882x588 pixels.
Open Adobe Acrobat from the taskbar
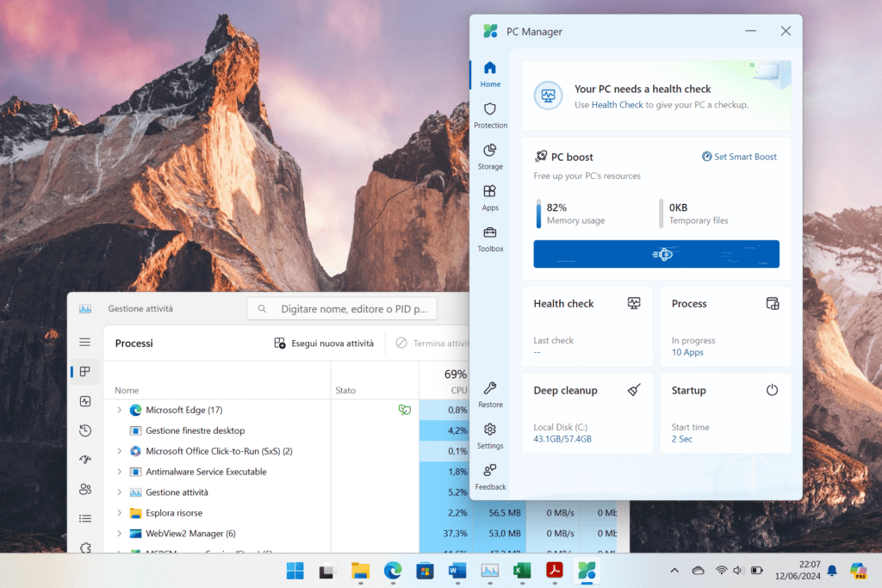(x=555, y=571)
